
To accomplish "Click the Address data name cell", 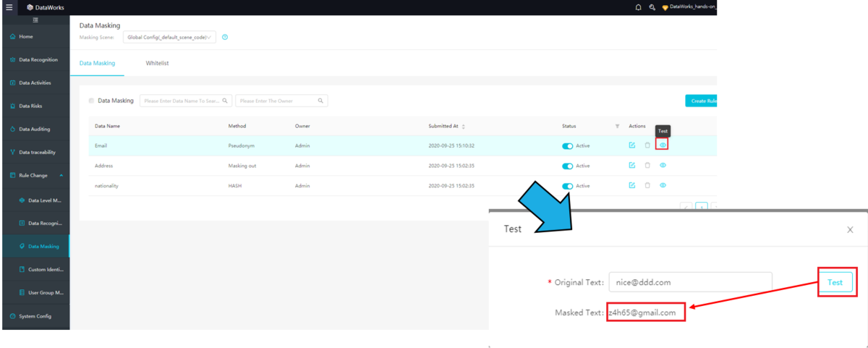I will (x=103, y=166).
